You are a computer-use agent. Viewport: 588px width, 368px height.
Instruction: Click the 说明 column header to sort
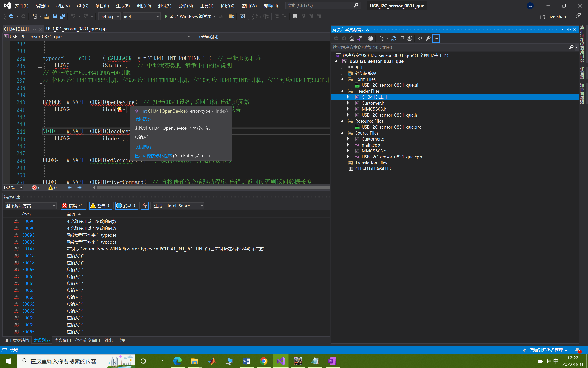click(x=71, y=214)
